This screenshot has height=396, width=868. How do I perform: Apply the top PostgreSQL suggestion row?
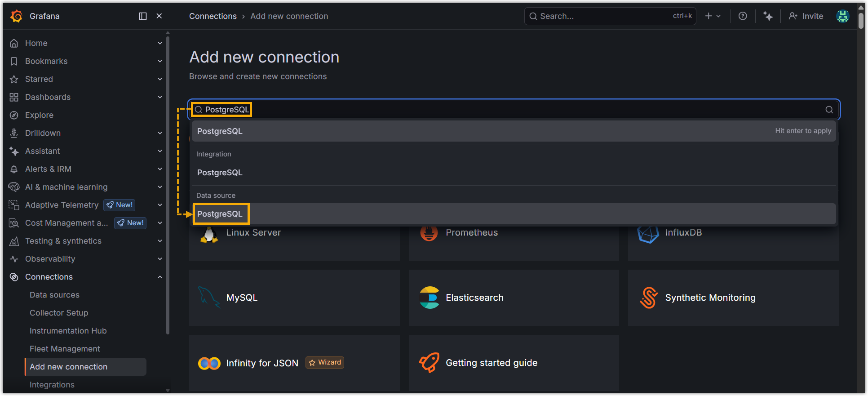pyautogui.click(x=514, y=131)
